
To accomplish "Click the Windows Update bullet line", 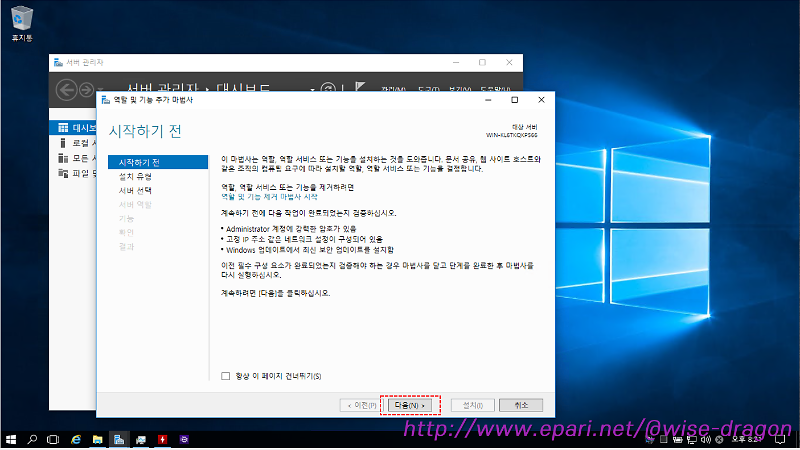I will pos(309,249).
